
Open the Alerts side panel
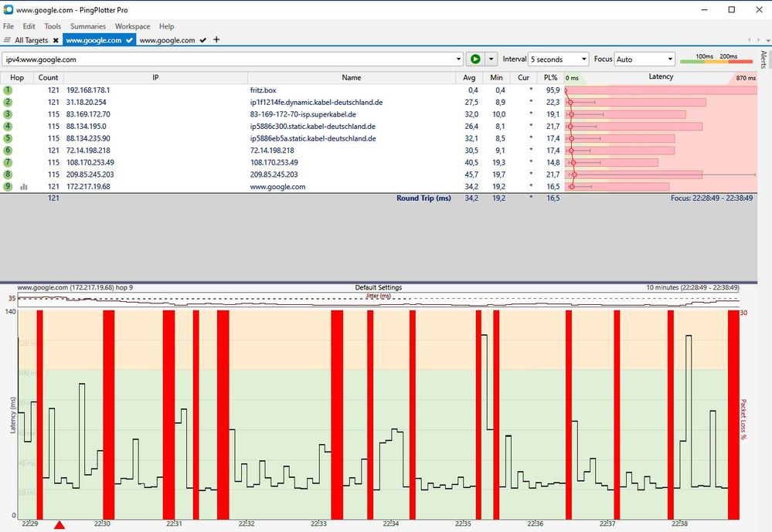click(x=763, y=59)
